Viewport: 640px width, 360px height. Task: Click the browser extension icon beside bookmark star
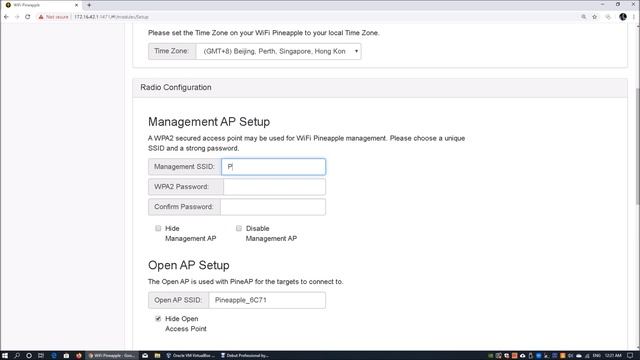(608, 17)
